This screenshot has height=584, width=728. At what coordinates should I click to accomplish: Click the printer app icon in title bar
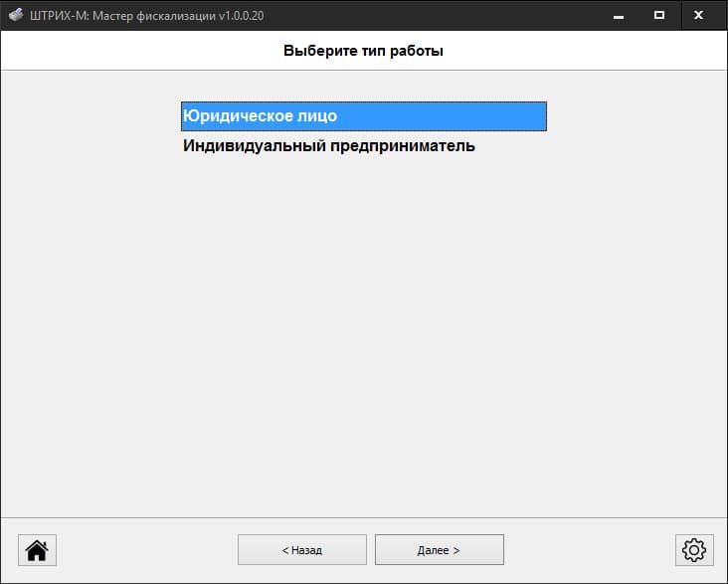tap(16, 15)
